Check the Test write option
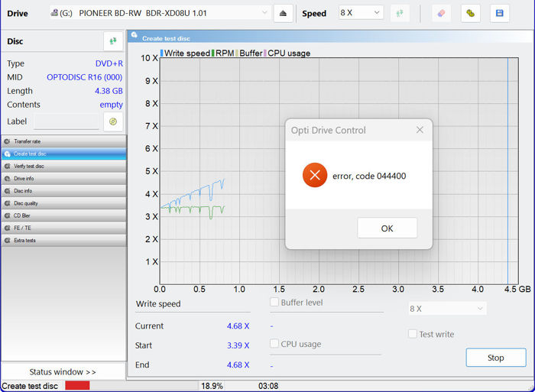The height and width of the screenshot is (392, 535). tap(413, 334)
